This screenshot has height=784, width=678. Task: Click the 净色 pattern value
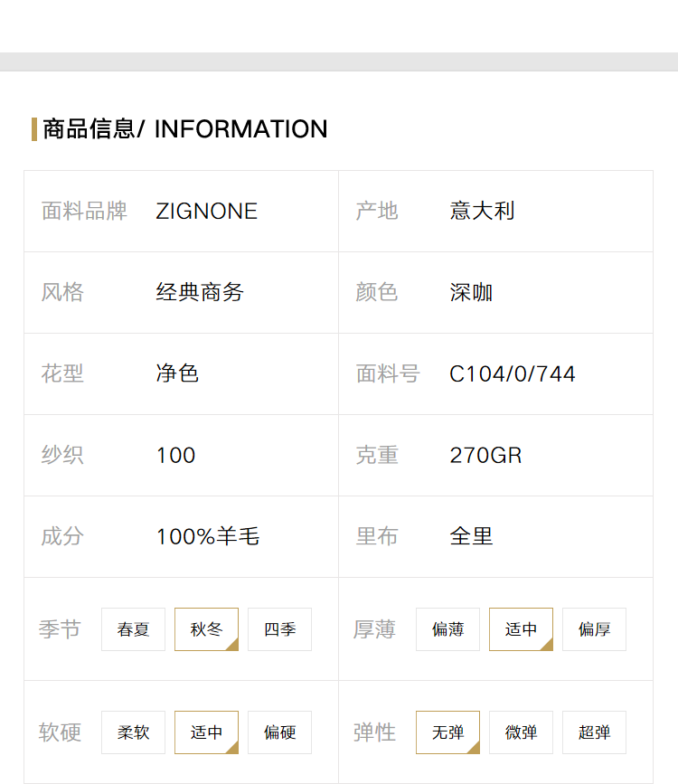coord(177,373)
